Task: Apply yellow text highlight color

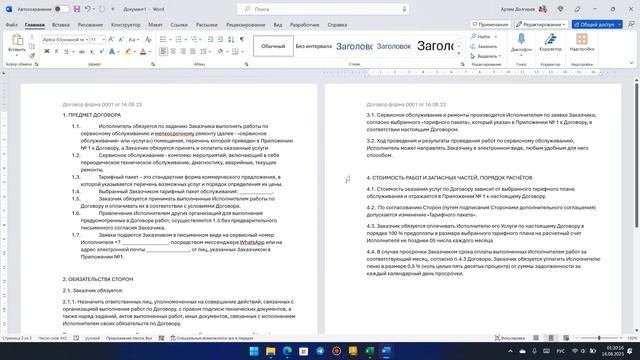Action: click(128, 51)
